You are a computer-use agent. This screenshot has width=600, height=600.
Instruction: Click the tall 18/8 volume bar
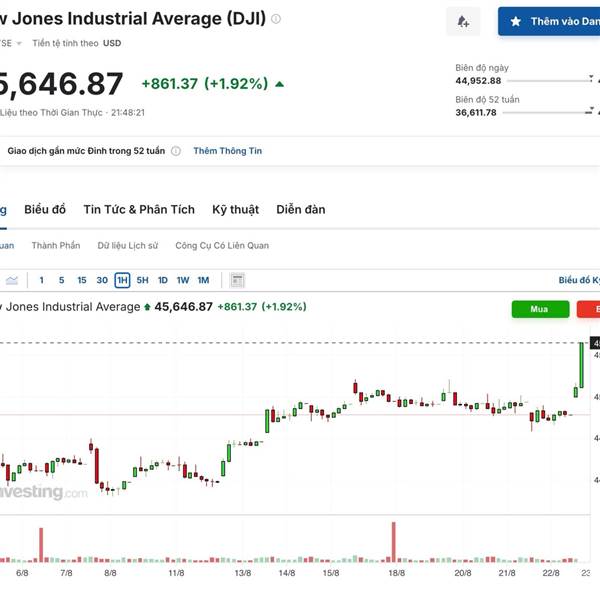tap(393, 542)
